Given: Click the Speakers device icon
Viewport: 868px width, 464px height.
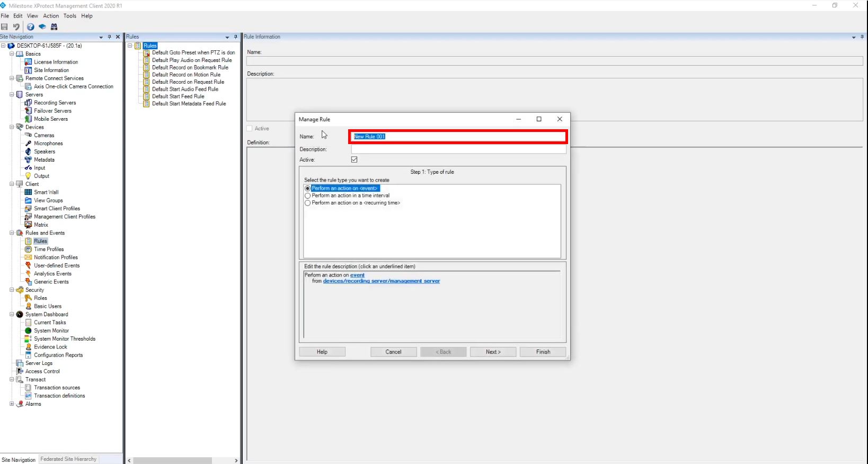Looking at the screenshot, I should [29, 151].
